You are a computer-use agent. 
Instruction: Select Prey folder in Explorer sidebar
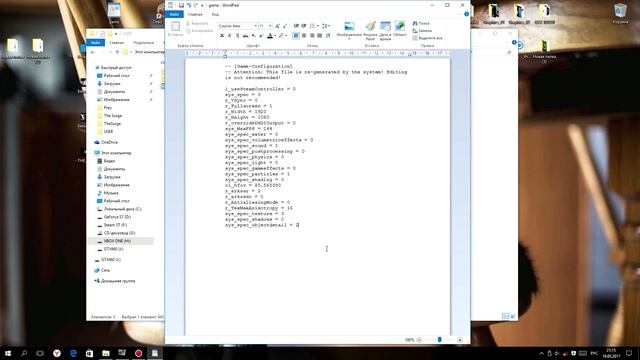[x=107, y=108]
